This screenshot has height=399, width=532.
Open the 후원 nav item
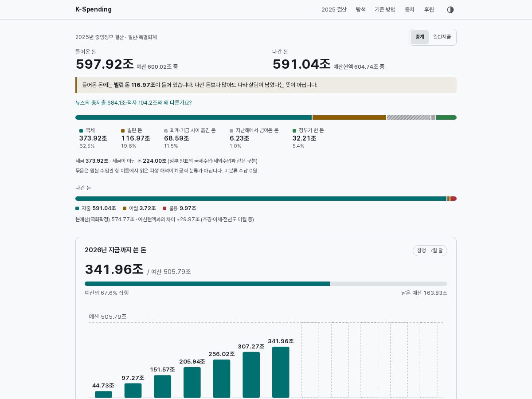click(x=429, y=10)
